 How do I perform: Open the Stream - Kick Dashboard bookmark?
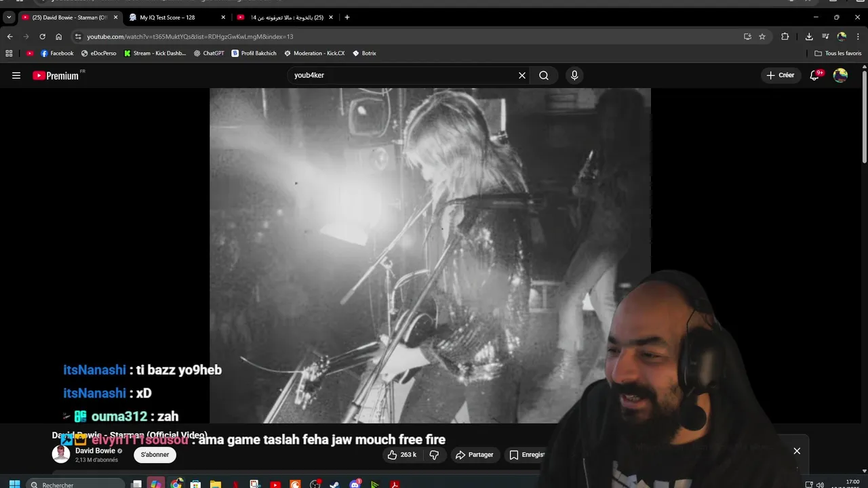[155, 53]
